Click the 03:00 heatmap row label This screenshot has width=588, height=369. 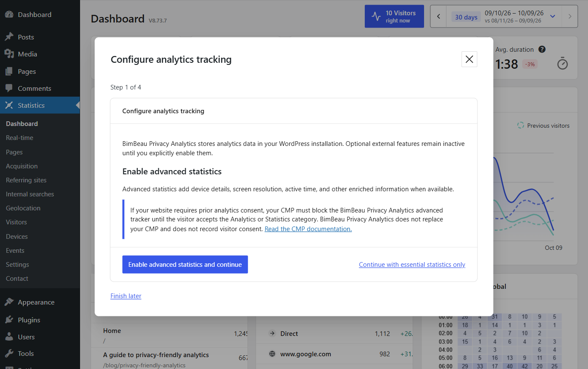(446, 341)
